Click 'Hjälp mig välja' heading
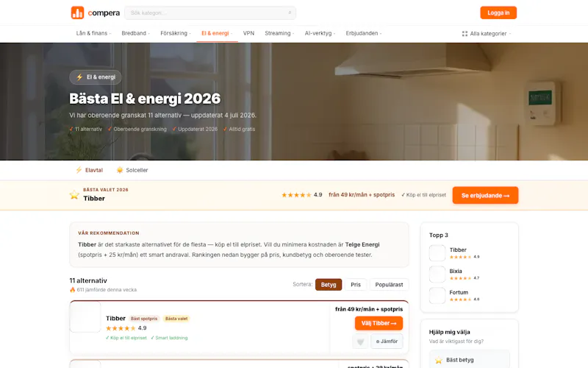The image size is (588, 368). [x=449, y=332]
